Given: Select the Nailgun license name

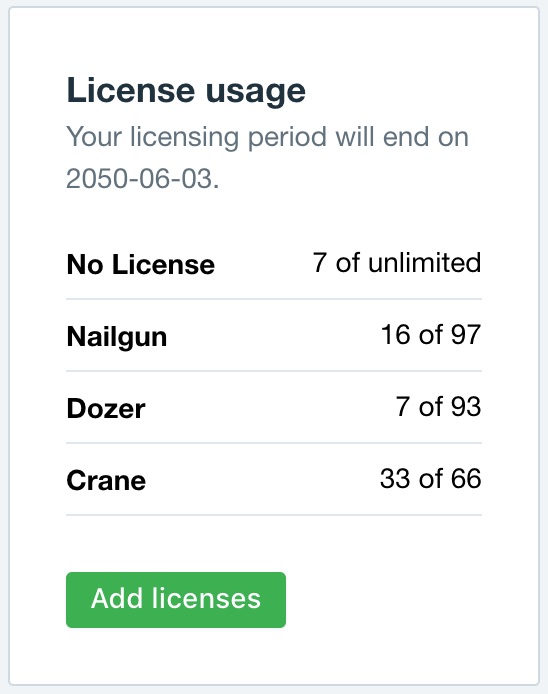Looking at the screenshot, I should pos(117,338).
